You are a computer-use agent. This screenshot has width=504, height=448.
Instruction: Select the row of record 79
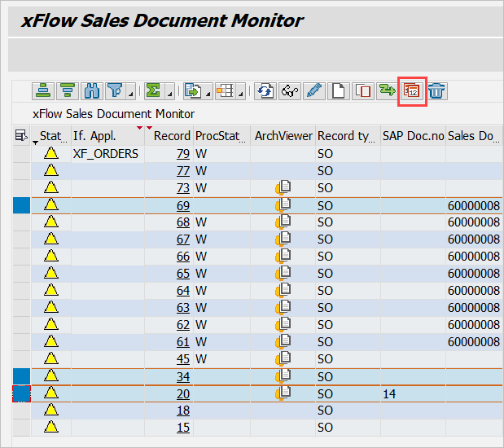[x=21, y=153]
